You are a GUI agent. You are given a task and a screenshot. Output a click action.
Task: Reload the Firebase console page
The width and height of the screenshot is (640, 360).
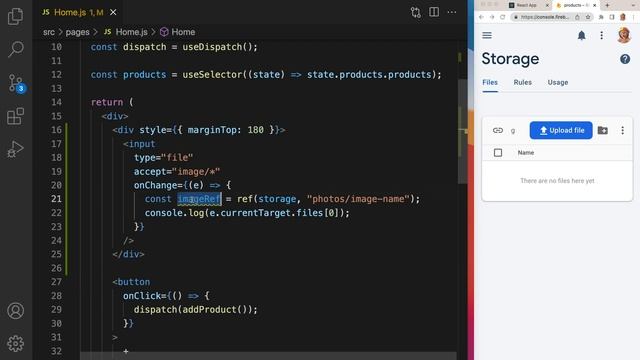pyautogui.click(x=502, y=17)
